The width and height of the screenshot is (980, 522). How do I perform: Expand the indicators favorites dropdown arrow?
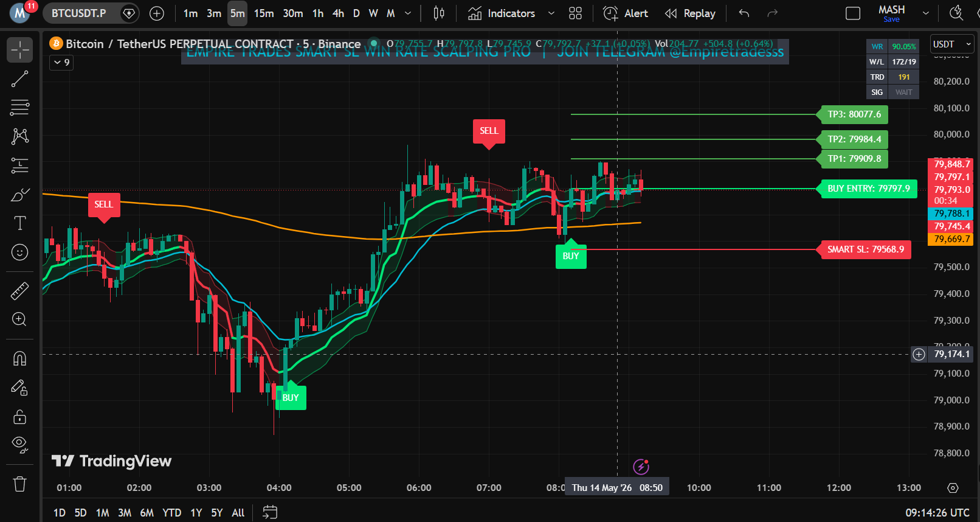point(551,13)
